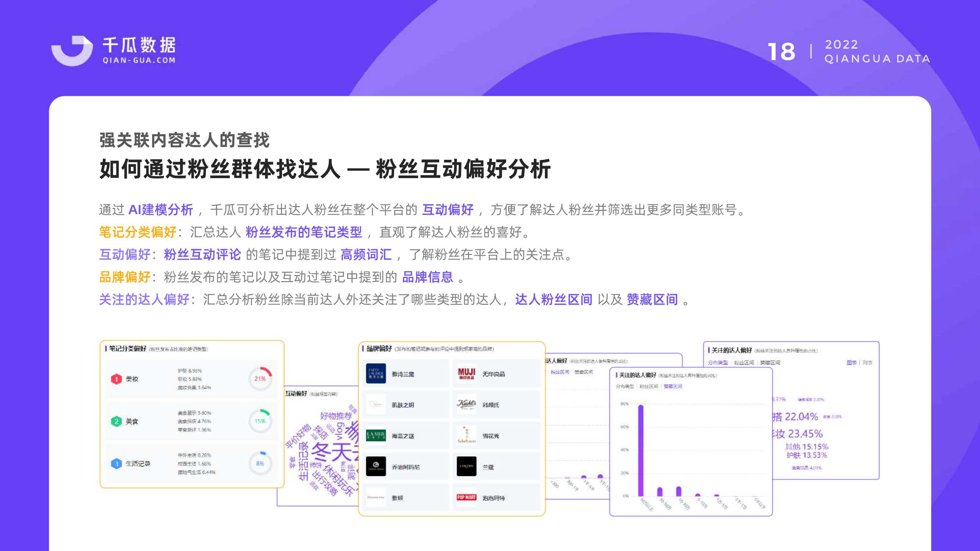Click the 乔治阿玛尼 Armani black logo
The width and height of the screenshot is (980, 551).
[376, 466]
